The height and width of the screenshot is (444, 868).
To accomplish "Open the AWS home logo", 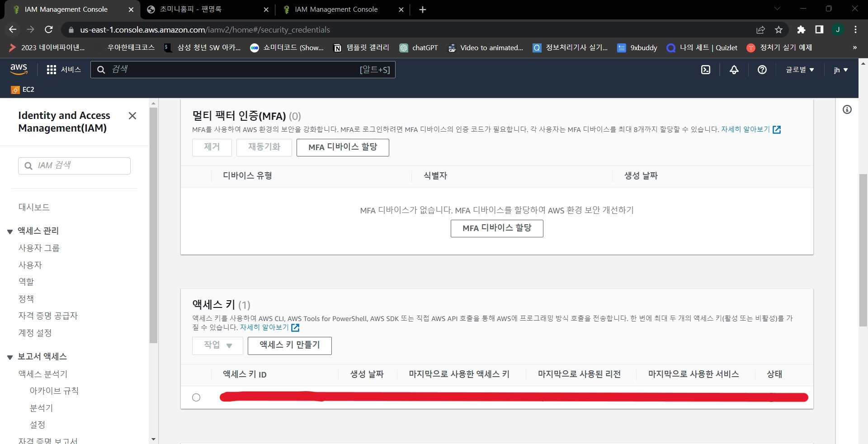I will click(x=19, y=69).
